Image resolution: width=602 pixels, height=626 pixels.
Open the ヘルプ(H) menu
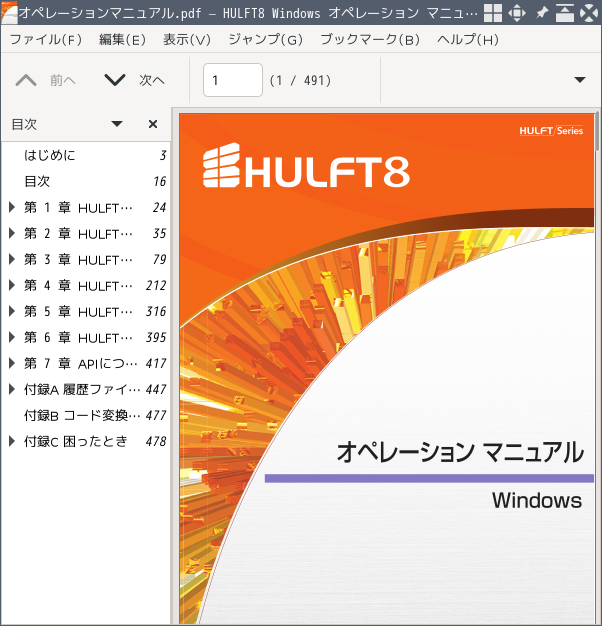[x=468, y=40]
